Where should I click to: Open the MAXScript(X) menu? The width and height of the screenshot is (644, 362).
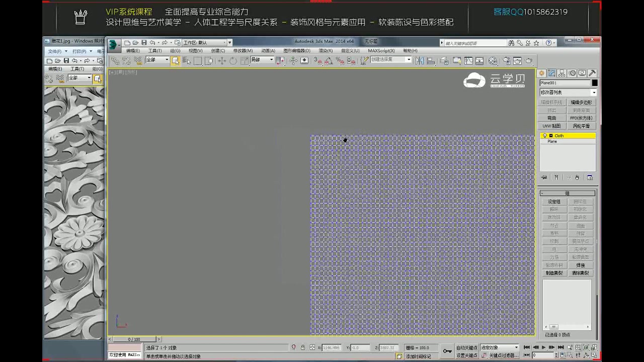coord(381,51)
